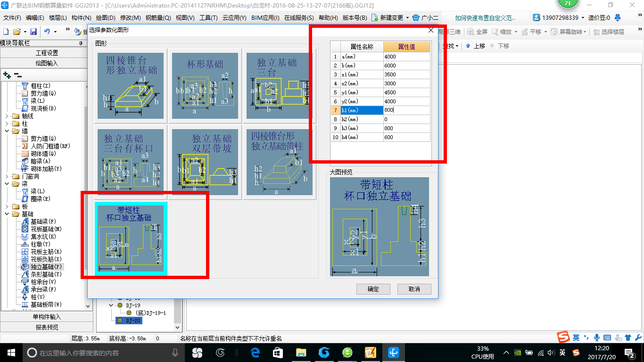Screen dimensions: 644x362
Task: Choose the 杯形基础 shape thumbnail
Action: coord(205,85)
